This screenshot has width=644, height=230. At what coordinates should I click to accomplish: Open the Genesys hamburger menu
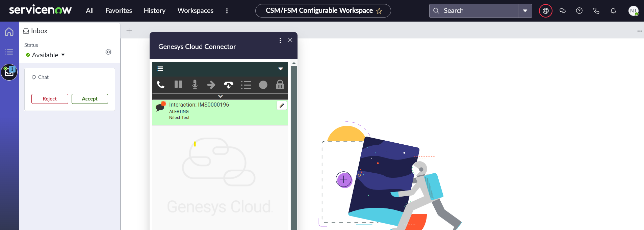pyautogui.click(x=160, y=69)
